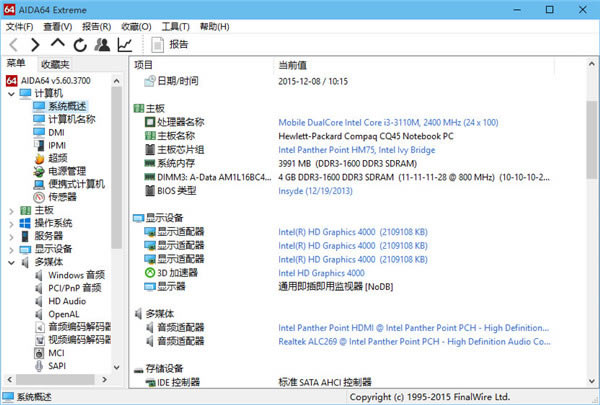Image resolution: width=600 pixels, height=405 pixels.
Task: Click the Refresh icon in toolbar
Action: tap(79, 45)
